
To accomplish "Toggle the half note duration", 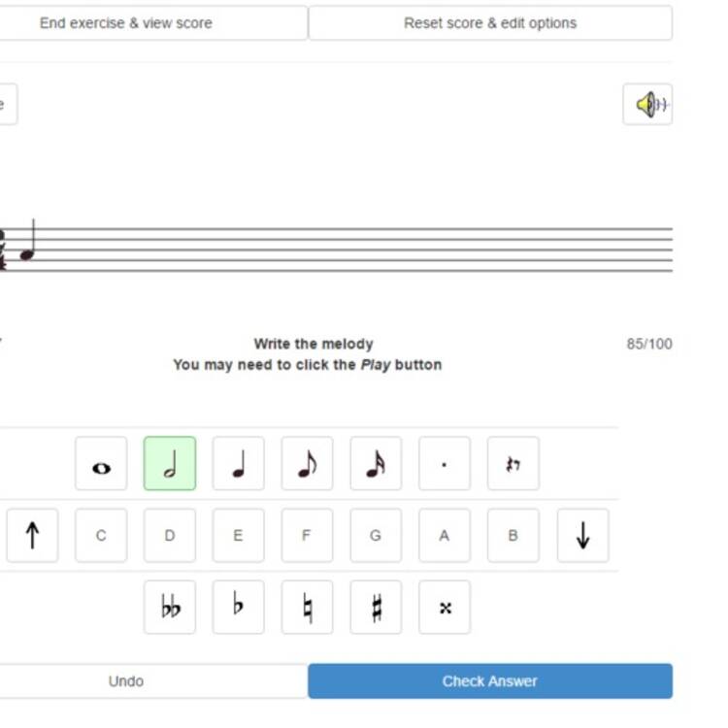I will tap(170, 463).
